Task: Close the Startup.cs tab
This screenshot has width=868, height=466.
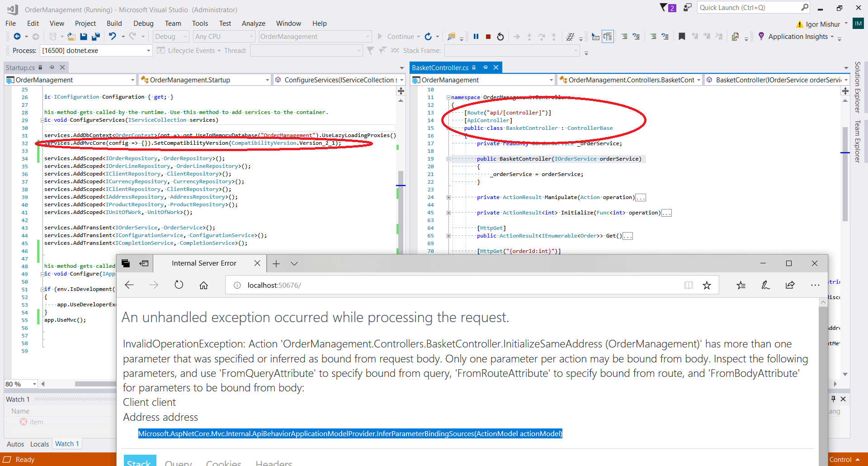Action: [x=62, y=67]
